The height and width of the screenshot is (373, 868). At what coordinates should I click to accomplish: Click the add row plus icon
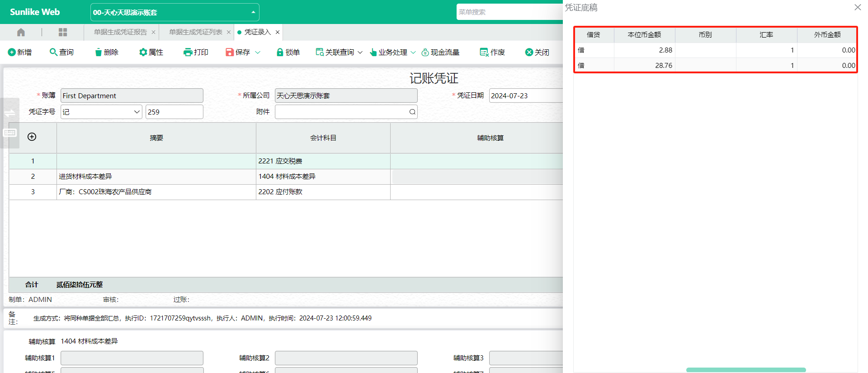pos(32,137)
